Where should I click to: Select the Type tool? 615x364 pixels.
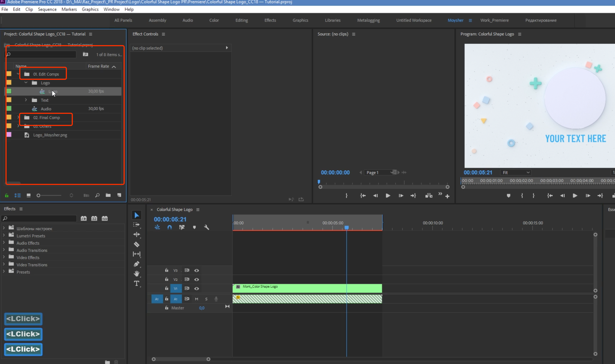pyautogui.click(x=137, y=283)
